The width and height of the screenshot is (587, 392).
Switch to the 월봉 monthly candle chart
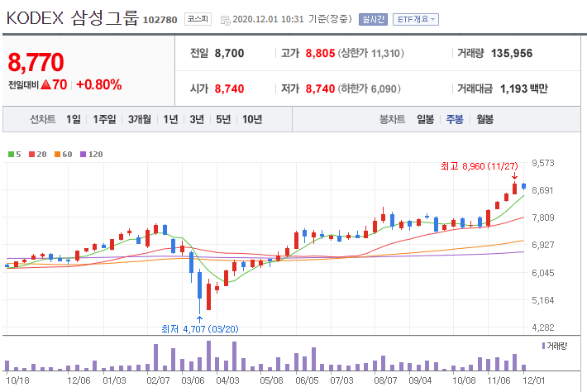(484, 119)
